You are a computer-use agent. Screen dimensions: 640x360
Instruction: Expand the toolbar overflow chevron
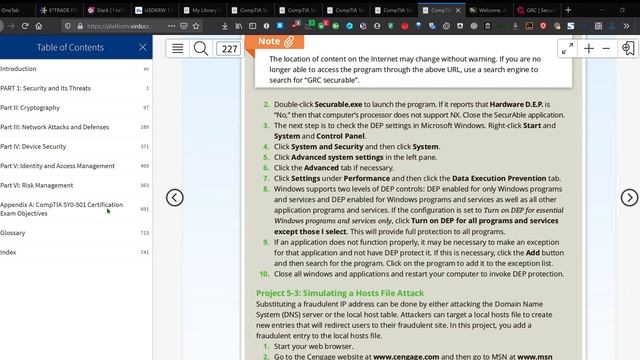point(626,26)
